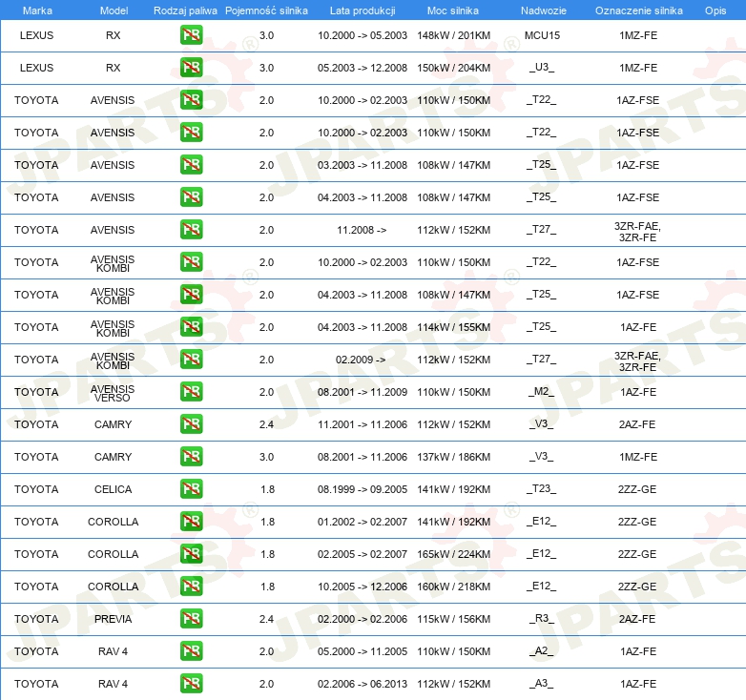Select the date range 03.2003 -> 11.2008
746x700 pixels.
(x=363, y=165)
